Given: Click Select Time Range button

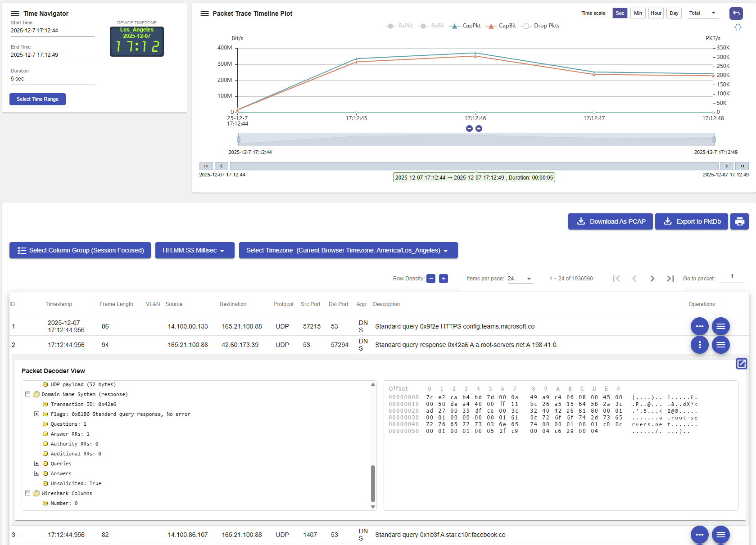Looking at the screenshot, I should (x=37, y=99).
